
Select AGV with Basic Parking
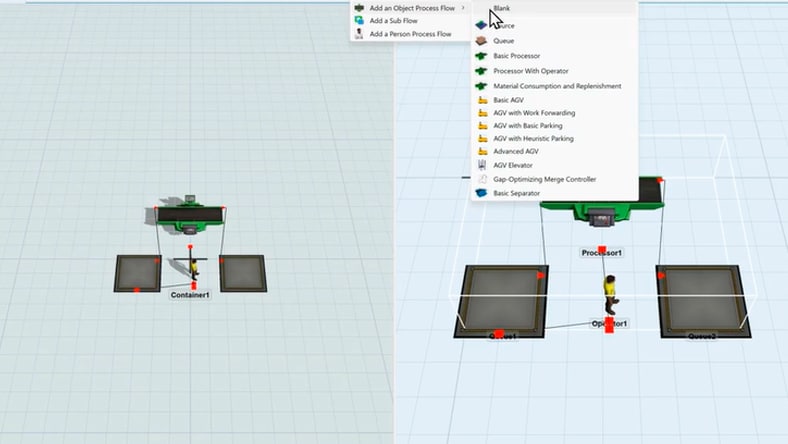point(554,126)
